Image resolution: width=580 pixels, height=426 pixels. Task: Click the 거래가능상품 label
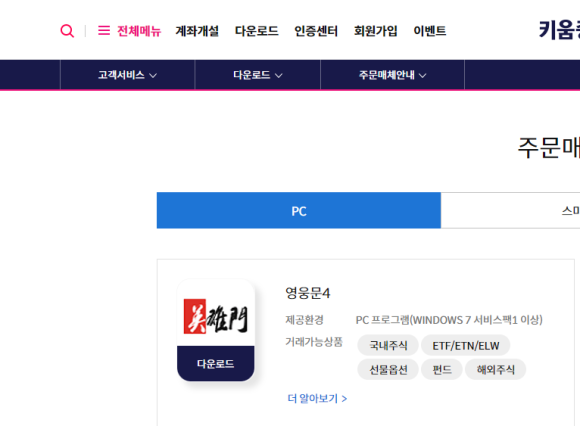tap(314, 342)
